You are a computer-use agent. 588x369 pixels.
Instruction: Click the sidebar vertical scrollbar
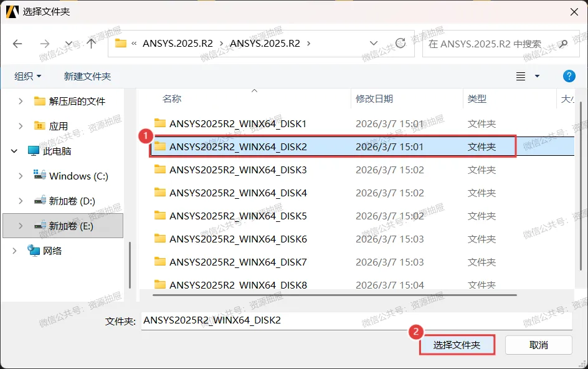point(130,265)
